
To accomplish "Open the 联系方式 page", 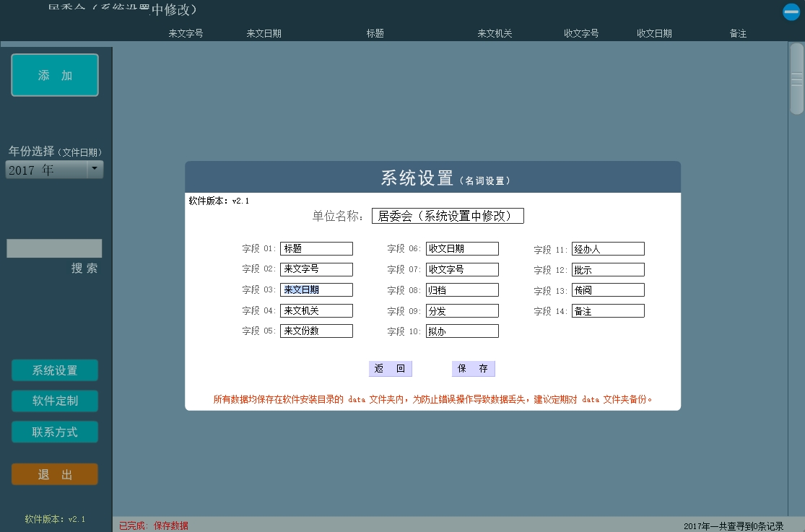I will [x=55, y=432].
